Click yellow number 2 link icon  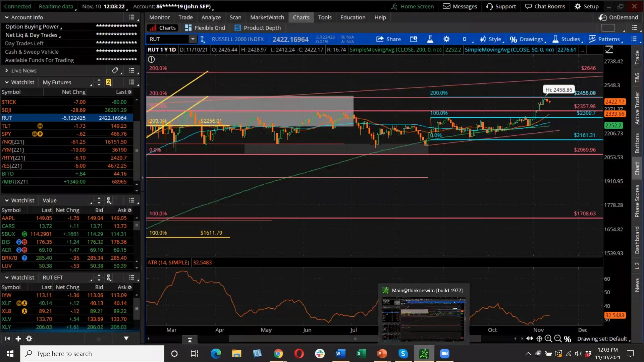coord(108,82)
